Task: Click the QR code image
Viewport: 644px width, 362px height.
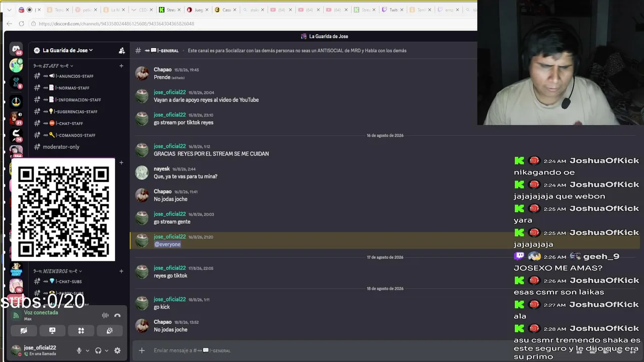Action: 63,210
